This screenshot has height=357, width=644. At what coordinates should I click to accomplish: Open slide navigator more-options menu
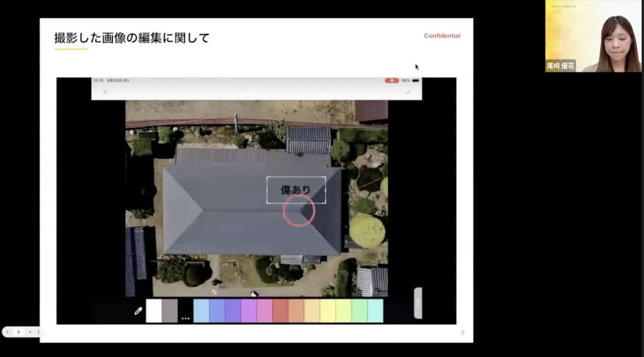(39, 332)
